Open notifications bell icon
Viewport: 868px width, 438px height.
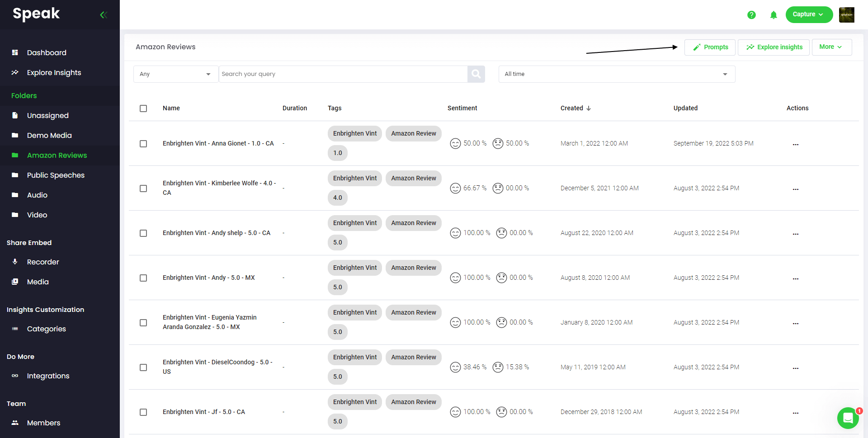point(774,15)
